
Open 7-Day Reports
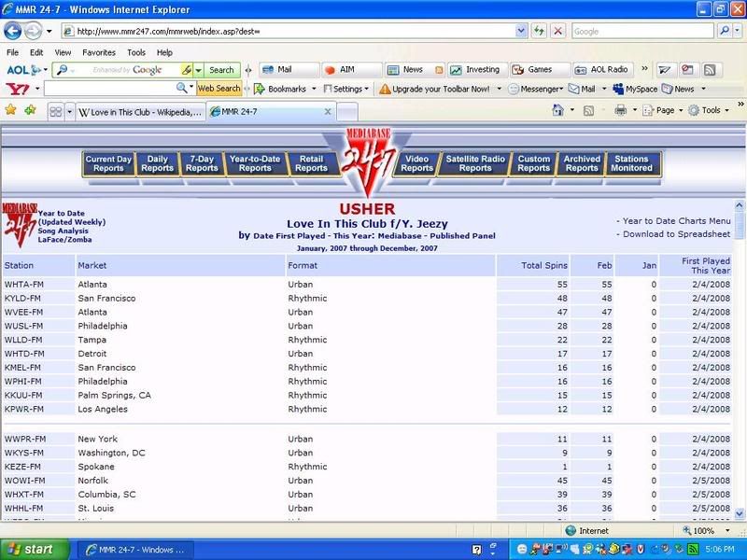click(202, 164)
